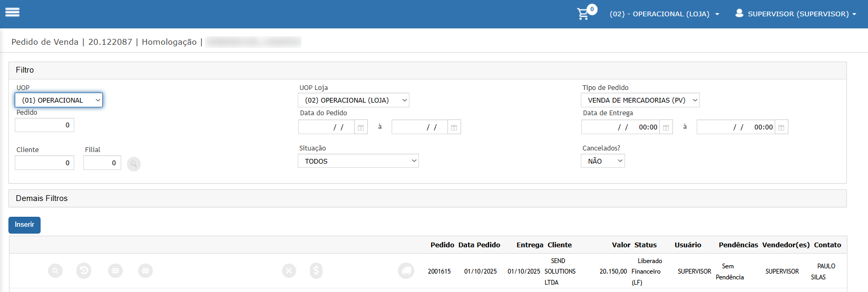Click the Pedido number input field
The image size is (868, 292).
(44, 125)
